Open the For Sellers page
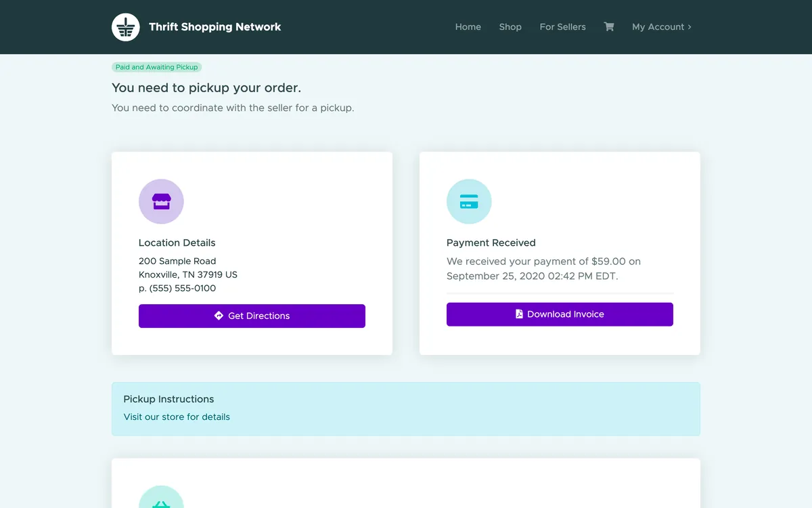Image resolution: width=812 pixels, height=508 pixels. coord(563,27)
